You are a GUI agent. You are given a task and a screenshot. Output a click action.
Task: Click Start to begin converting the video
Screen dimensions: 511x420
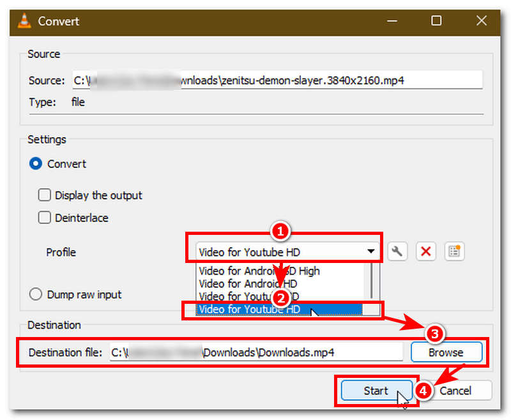coord(376,391)
